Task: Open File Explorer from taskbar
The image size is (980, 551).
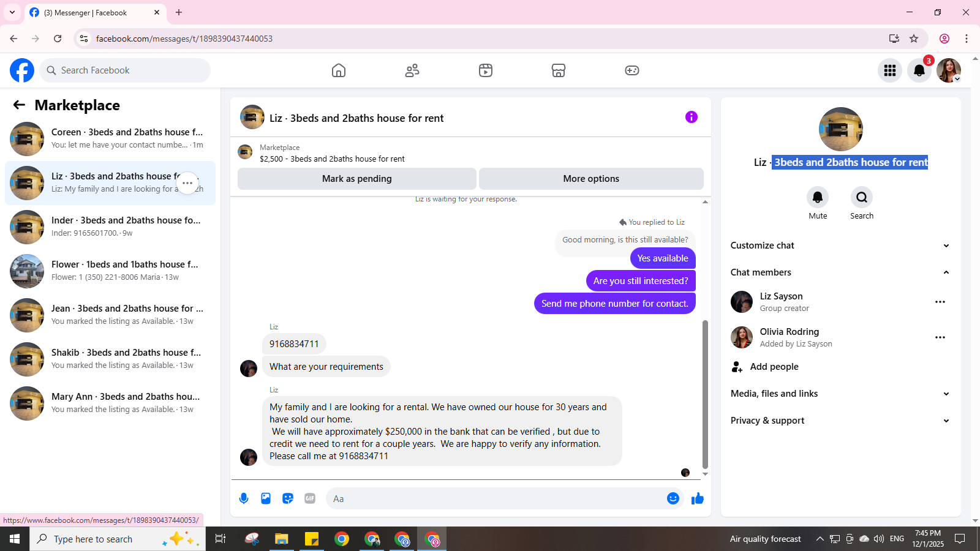Action: (x=281, y=539)
